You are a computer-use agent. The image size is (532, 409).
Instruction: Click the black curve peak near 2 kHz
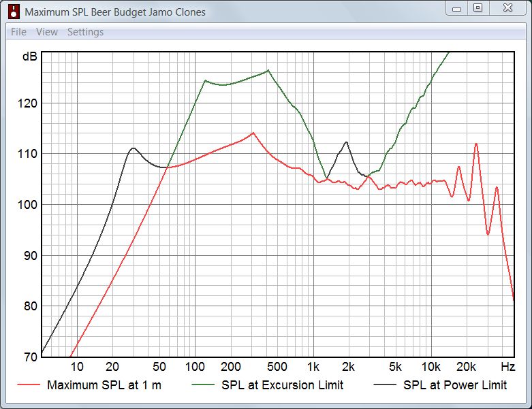point(346,142)
